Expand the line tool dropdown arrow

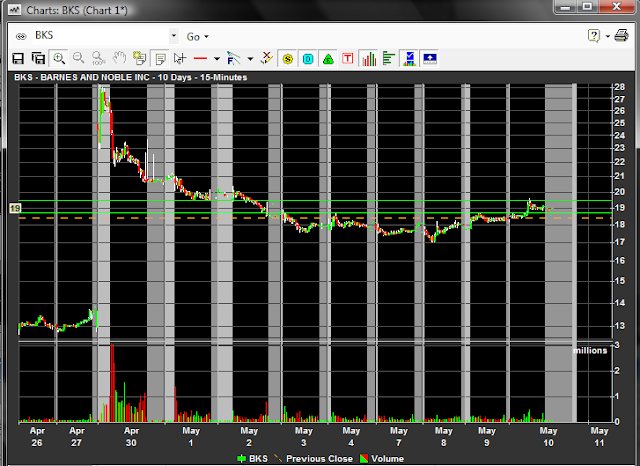click(x=217, y=59)
